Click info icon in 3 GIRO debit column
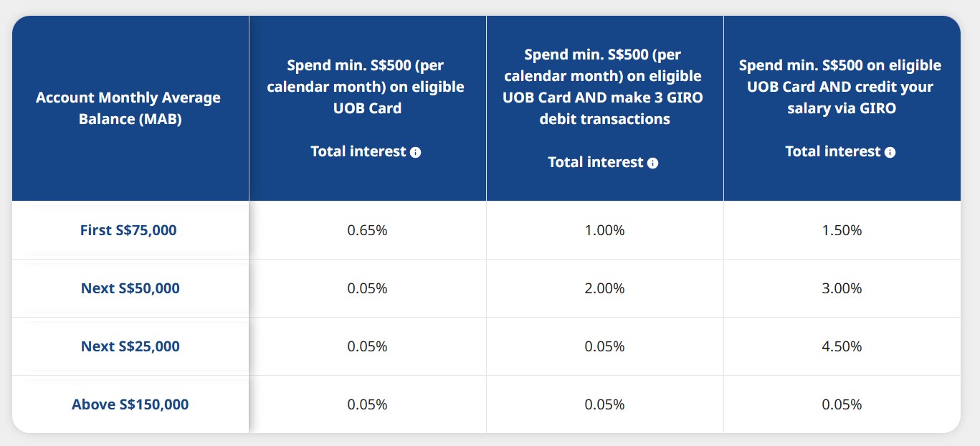Viewport: 980px width, 446px height. (652, 163)
